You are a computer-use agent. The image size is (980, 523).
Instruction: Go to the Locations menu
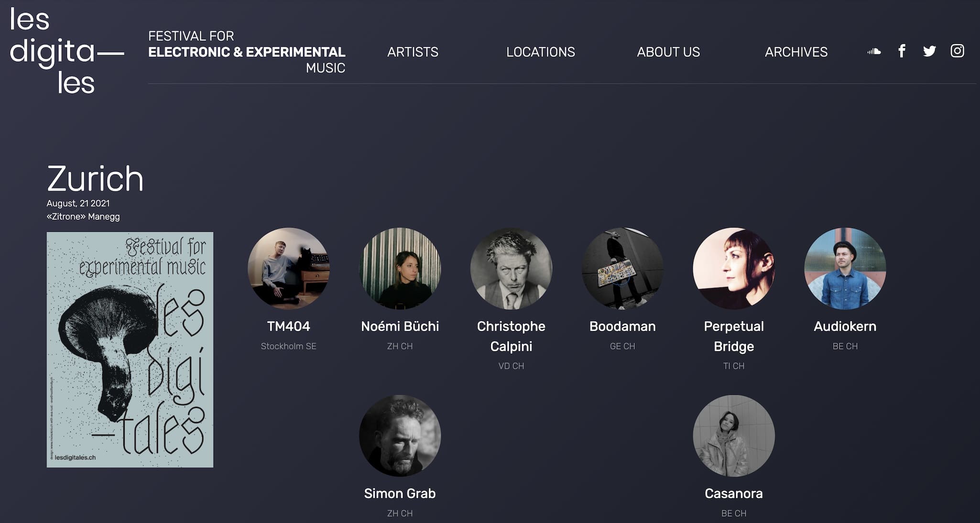(x=540, y=52)
